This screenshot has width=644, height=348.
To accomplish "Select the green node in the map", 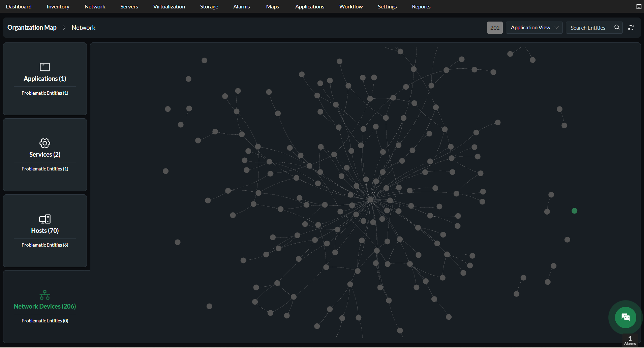I will point(575,211).
